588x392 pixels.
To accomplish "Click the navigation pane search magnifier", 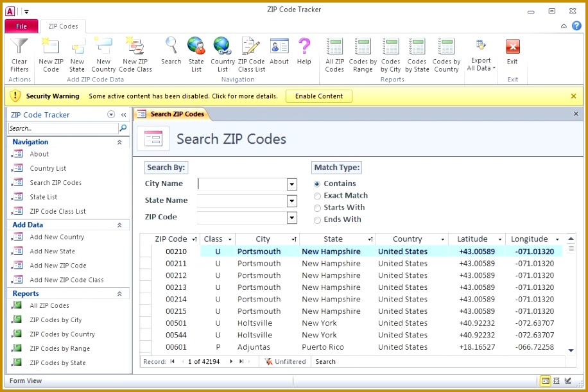I will click(123, 128).
